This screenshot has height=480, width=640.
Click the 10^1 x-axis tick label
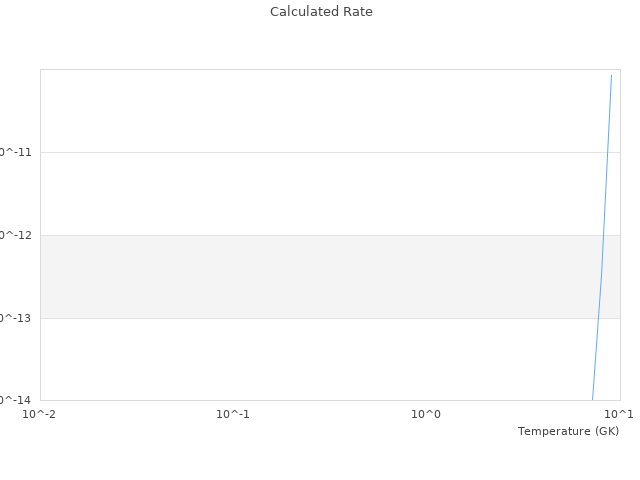pyautogui.click(x=619, y=414)
